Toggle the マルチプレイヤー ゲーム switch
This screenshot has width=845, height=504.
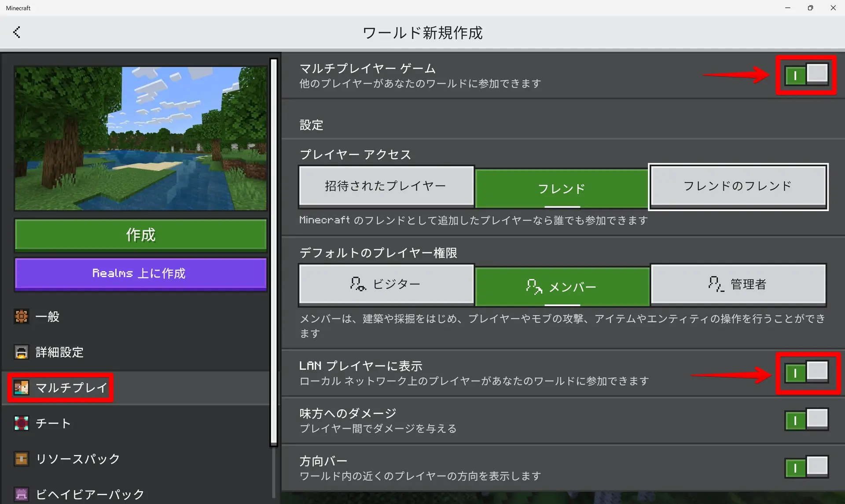pos(806,75)
